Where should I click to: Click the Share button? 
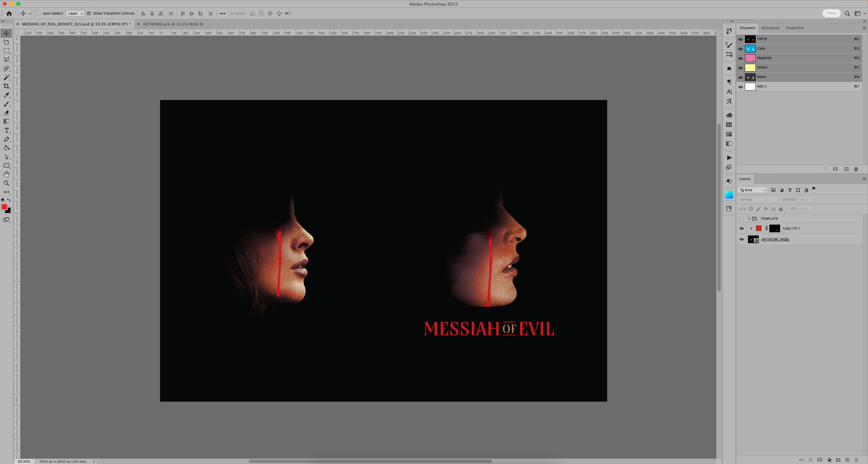coord(831,13)
